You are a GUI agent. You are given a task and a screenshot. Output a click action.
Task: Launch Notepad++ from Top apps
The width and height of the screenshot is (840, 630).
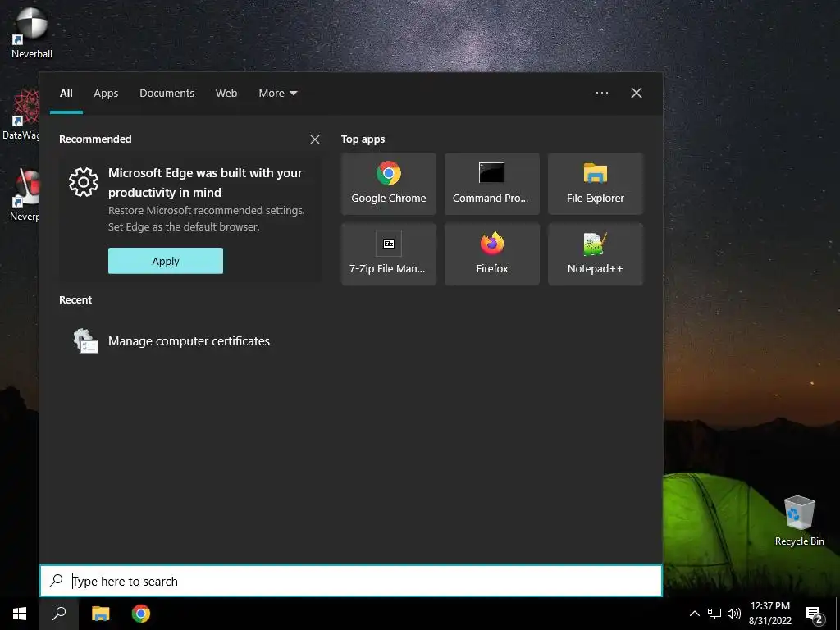596,254
